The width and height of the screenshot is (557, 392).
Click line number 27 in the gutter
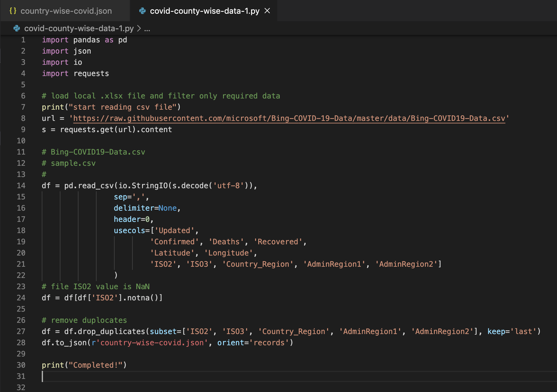point(21,332)
